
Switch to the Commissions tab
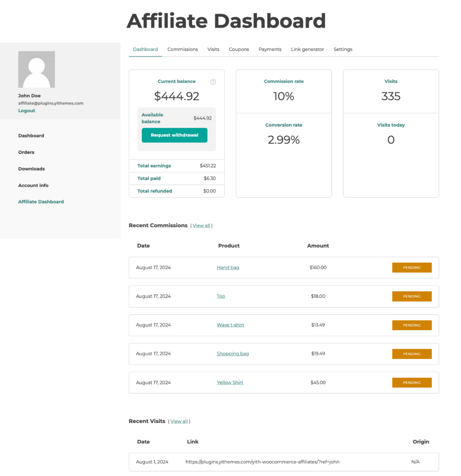tap(182, 49)
